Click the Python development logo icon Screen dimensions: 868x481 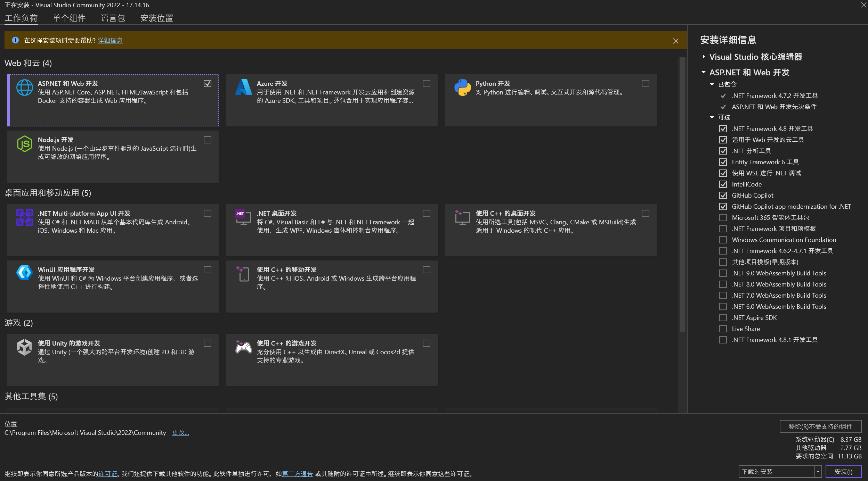pyautogui.click(x=462, y=88)
